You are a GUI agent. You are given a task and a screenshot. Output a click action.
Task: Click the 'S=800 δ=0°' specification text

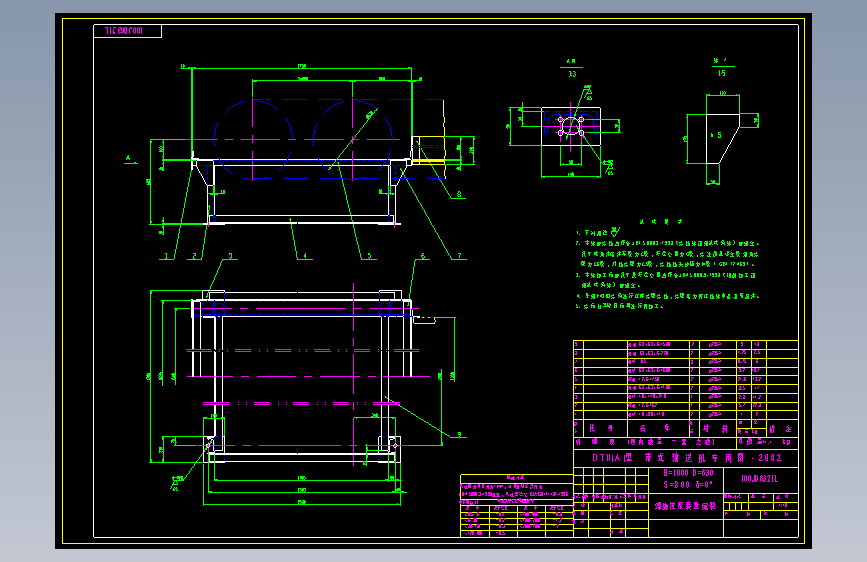pyautogui.click(x=688, y=485)
